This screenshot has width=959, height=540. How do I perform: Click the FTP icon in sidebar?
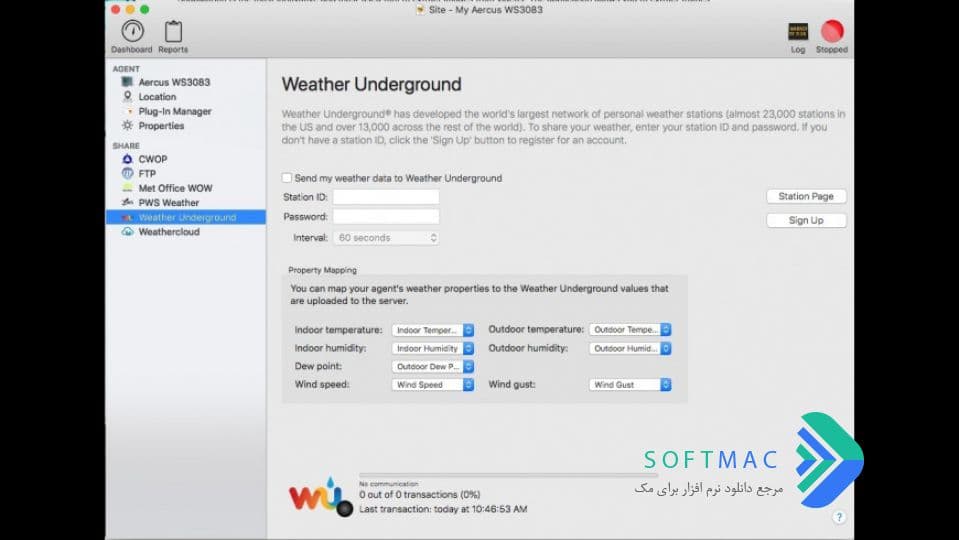127,174
